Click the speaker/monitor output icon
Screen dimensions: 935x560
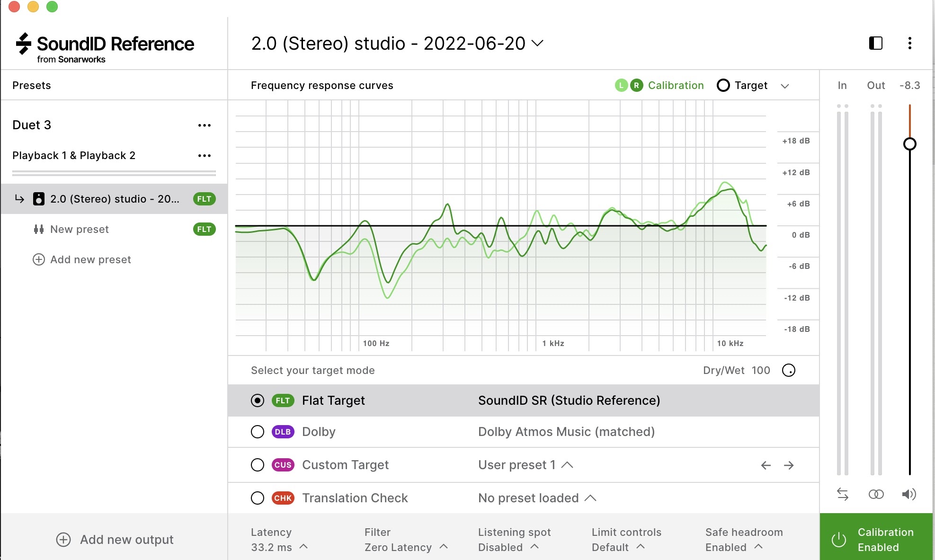907,495
